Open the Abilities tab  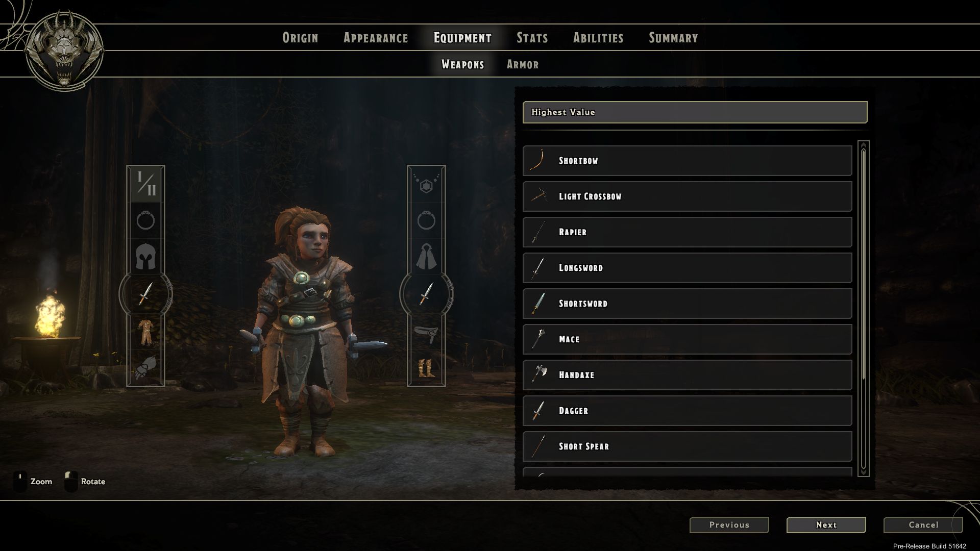click(598, 38)
